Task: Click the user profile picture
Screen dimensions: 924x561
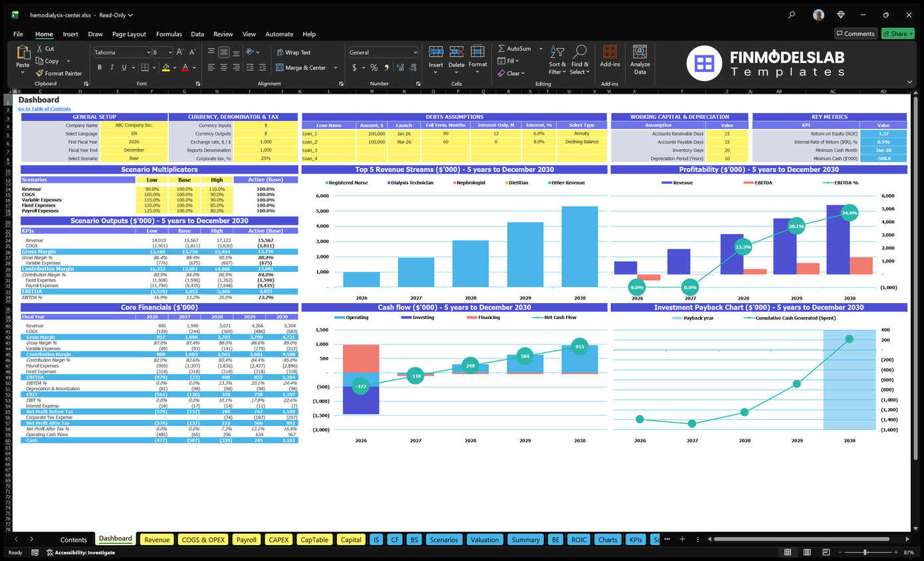Action: tap(818, 15)
